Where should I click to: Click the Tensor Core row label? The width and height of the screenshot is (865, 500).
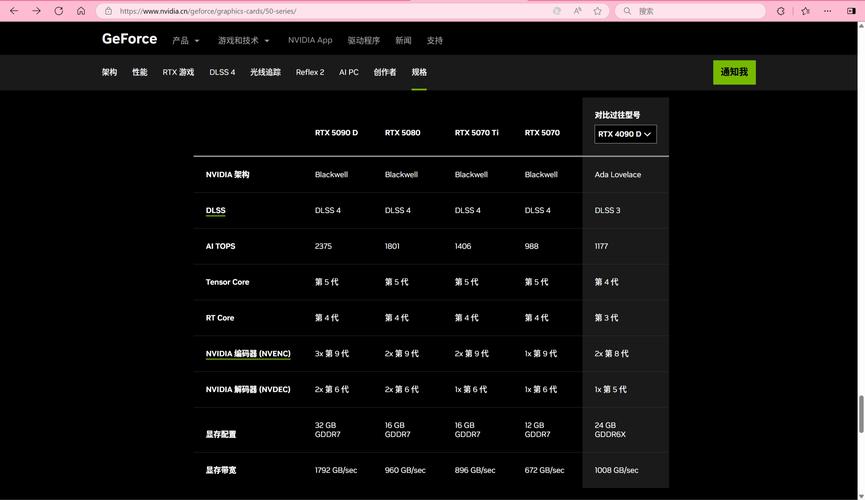coord(227,282)
